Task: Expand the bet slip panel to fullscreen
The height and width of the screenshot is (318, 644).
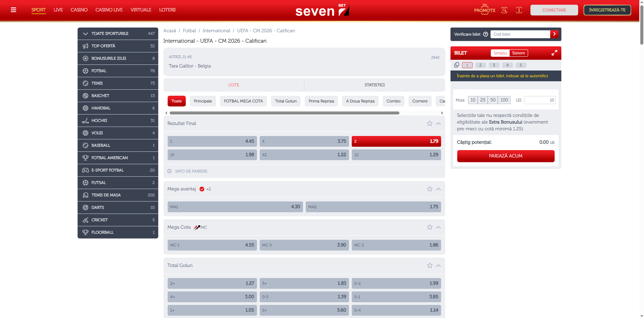Action: [554, 53]
